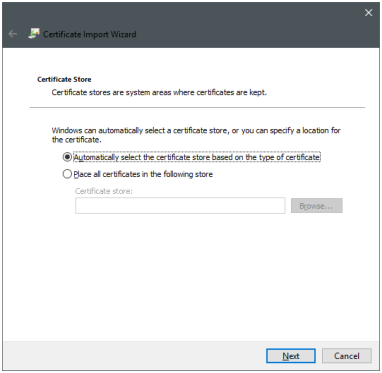Click the Certificate Import Wizard title text

point(90,34)
